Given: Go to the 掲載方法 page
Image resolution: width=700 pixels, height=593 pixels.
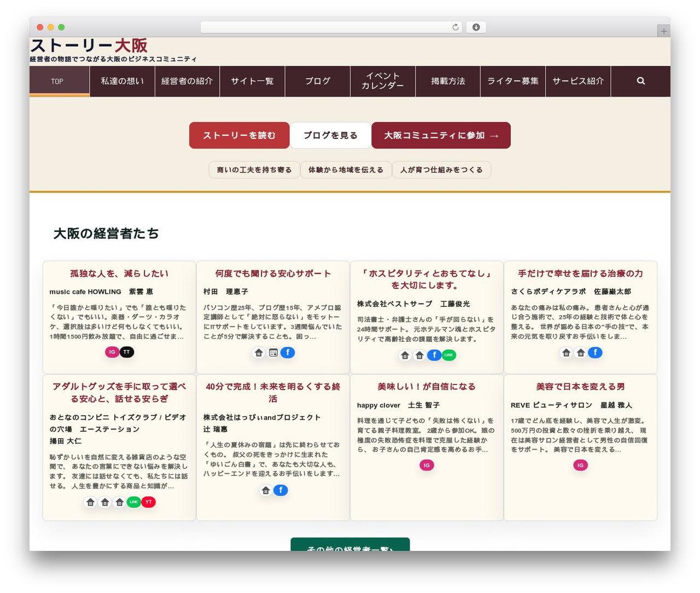Looking at the screenshot, I should coord(448,82).
